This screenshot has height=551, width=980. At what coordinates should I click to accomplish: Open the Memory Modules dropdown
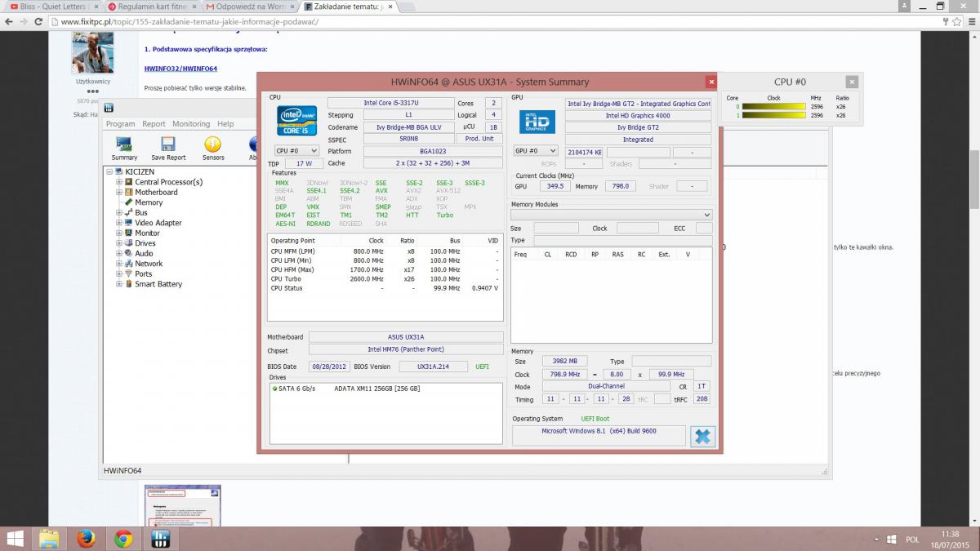click(x=611, y=215)
